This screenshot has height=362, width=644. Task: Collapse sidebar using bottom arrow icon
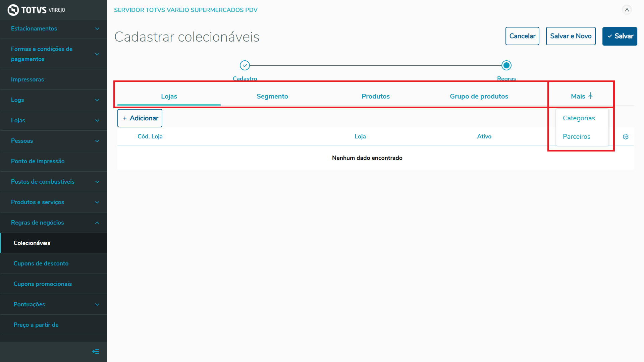[x=96, y=351]
